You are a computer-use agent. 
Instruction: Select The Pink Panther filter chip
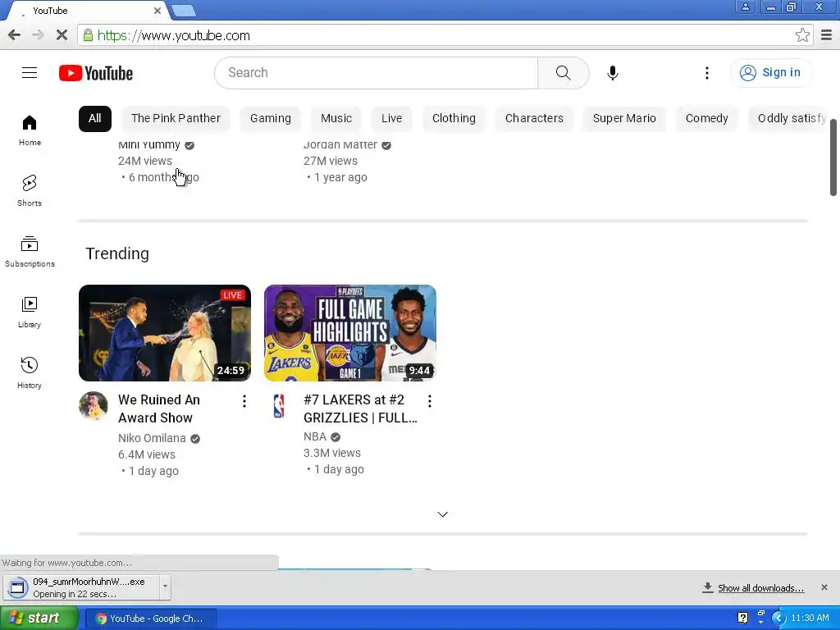coord(176,118)
